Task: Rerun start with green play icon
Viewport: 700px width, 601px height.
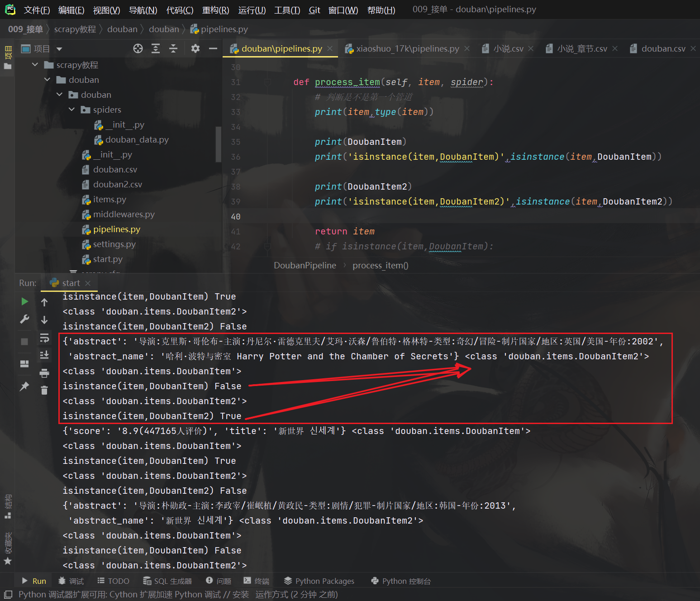Action: click(24, 301)
